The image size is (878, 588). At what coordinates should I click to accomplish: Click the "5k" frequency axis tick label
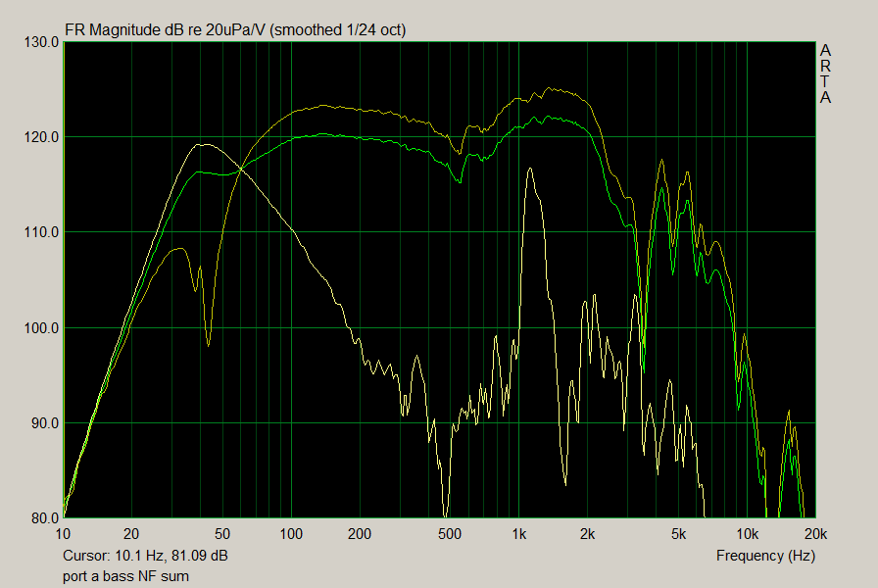679,534
